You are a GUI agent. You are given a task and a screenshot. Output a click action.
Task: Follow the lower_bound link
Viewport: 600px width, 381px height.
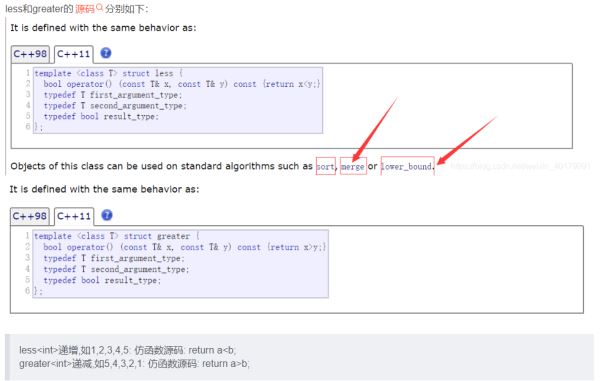[407, 166]
